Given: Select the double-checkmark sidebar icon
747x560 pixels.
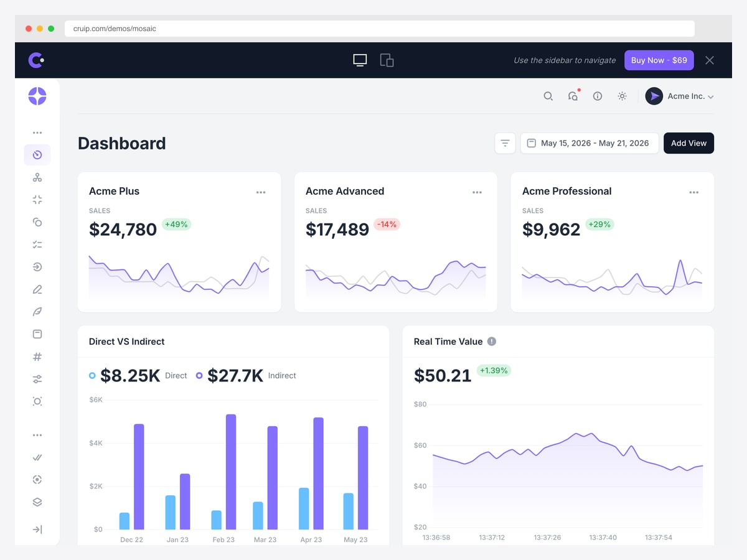Looking at the screenshot, I should click(x=37, y=457).
